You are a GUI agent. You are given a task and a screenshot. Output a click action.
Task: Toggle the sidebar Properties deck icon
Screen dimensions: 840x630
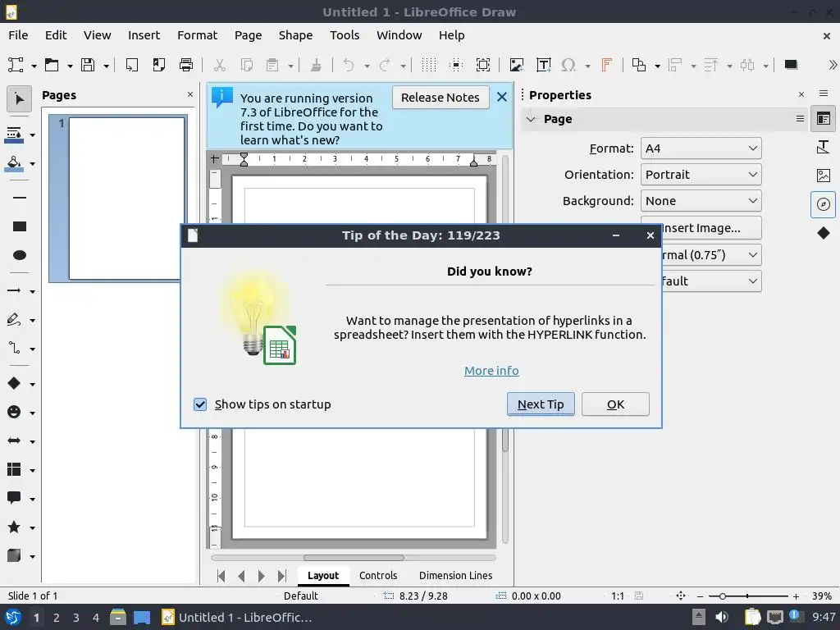coord(824,118)
